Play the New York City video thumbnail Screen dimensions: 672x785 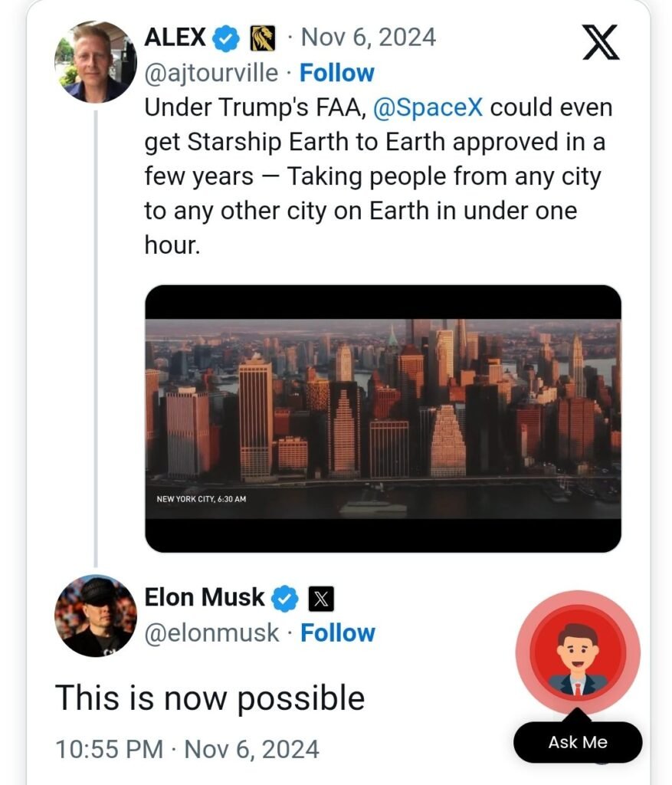tap(382, 419)
